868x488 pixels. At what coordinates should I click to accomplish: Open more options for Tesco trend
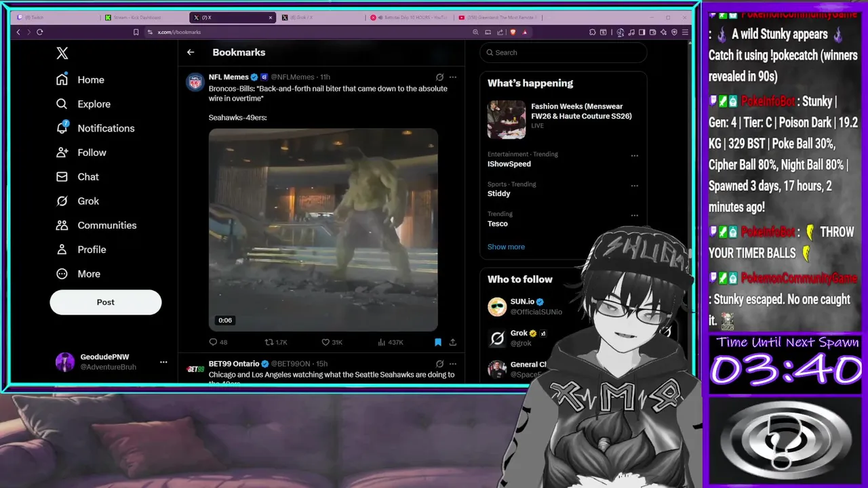[x=635, y=216]
